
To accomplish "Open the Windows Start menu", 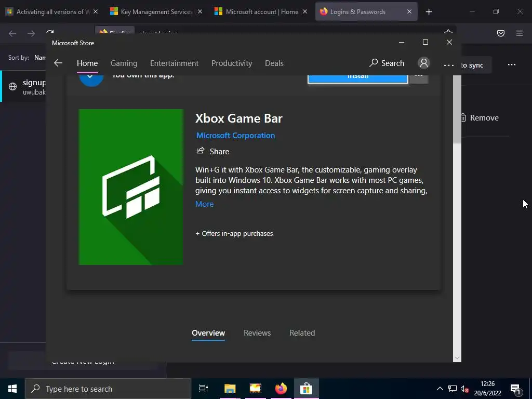I will (12, 389).
